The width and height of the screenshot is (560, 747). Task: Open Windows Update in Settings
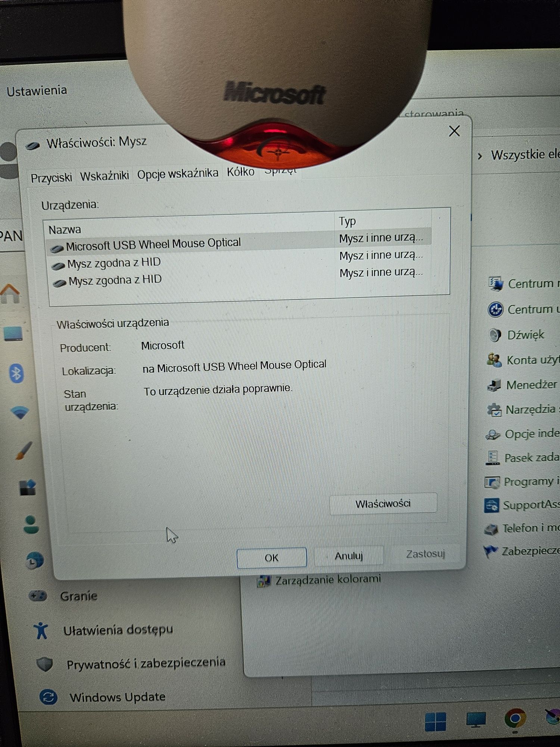(118, 697)
